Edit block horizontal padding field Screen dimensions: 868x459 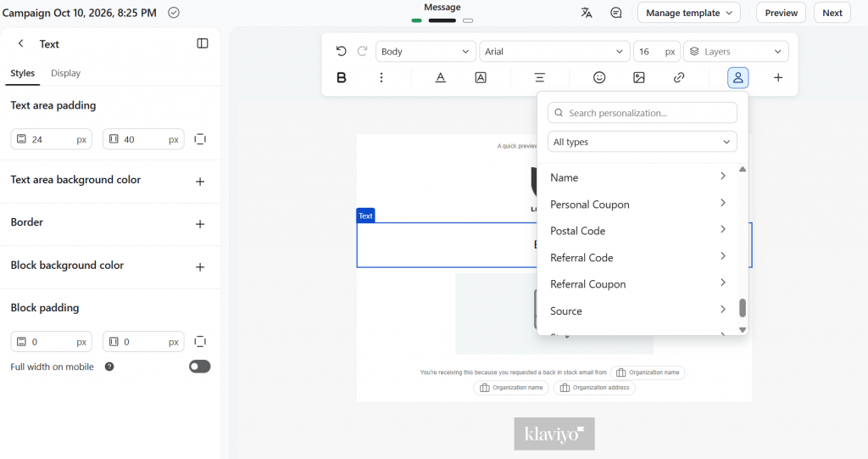coord(142,341)
